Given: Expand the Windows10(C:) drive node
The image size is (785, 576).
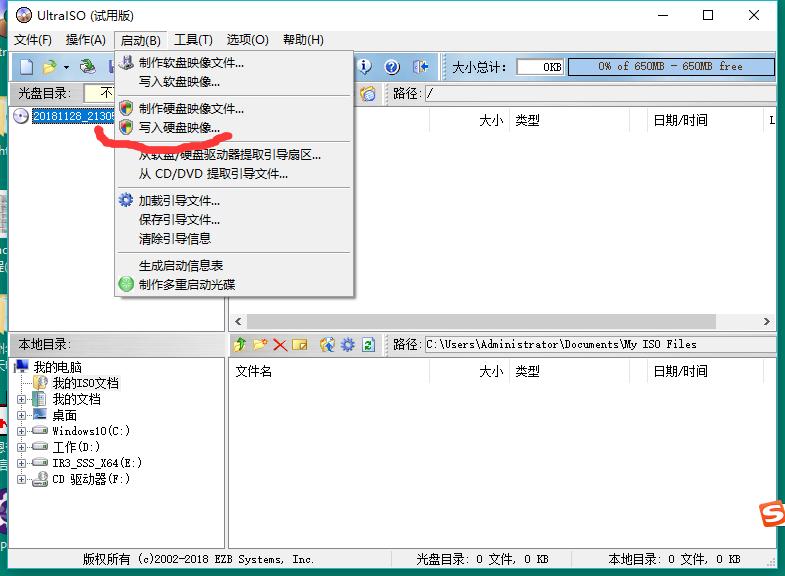Looking at the screenshot, I should (x=22, y=431).
